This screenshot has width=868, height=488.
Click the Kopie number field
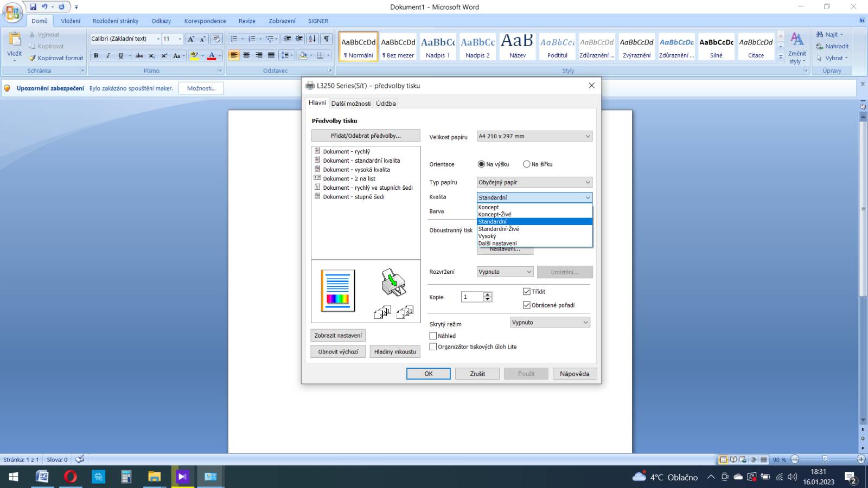point(472,297)
